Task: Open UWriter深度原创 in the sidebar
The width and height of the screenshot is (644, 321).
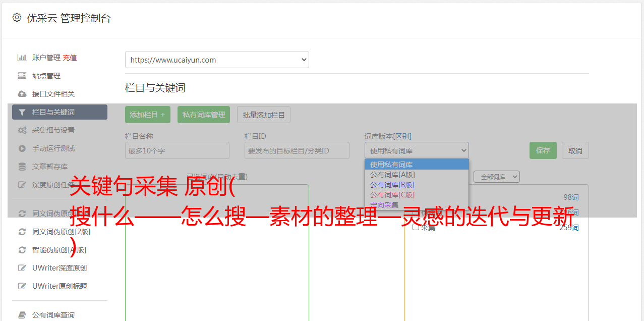Action: pyautogui.click(x=60, y=268)
